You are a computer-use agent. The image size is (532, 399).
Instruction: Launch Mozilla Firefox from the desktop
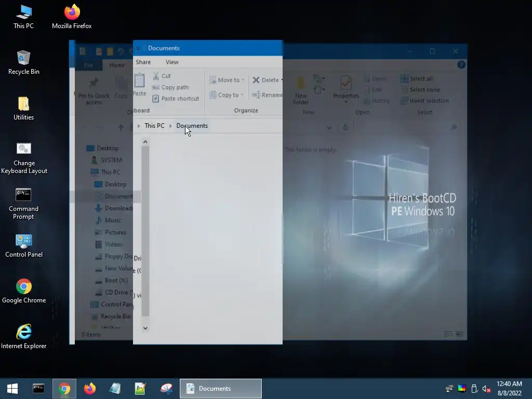pyautogui.click(x=72, y=17)
